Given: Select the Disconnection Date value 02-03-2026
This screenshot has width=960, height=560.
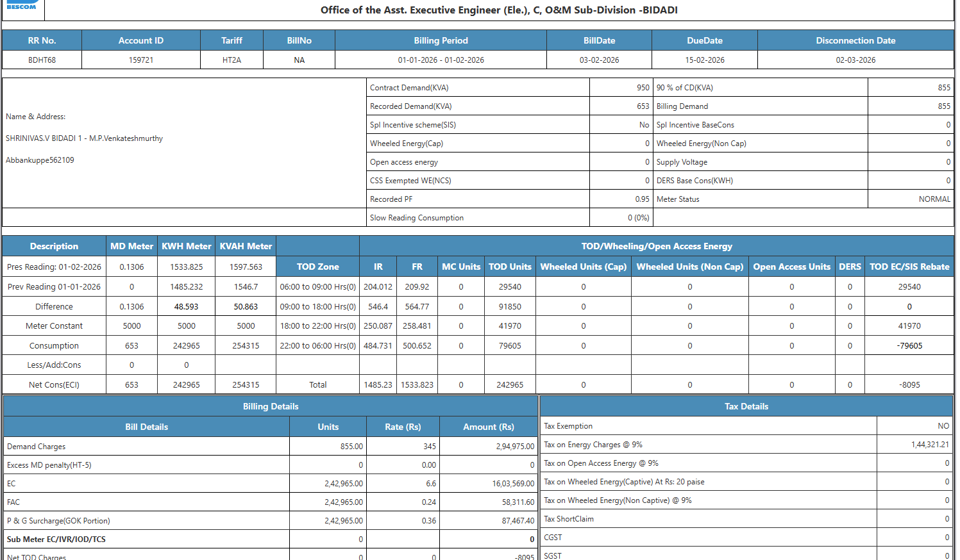Looking at the screenshot, I should pos(855,60).
